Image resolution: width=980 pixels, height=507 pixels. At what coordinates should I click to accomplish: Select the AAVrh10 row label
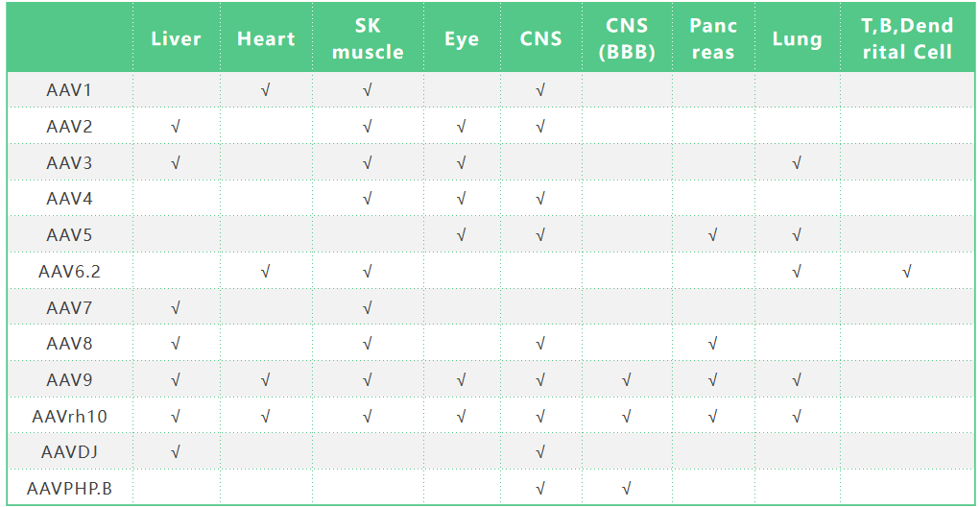pyautogui.click(x=69, y=416)
